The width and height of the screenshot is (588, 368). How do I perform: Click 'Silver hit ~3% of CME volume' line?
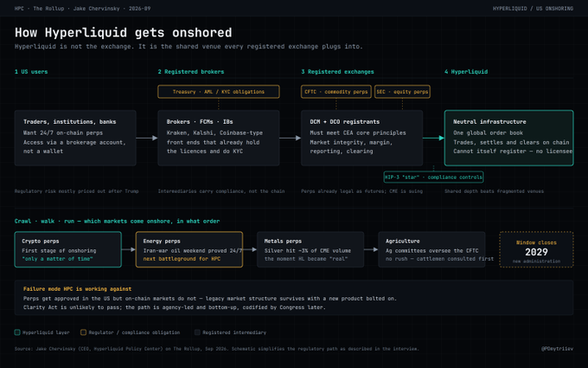[308, 250]
